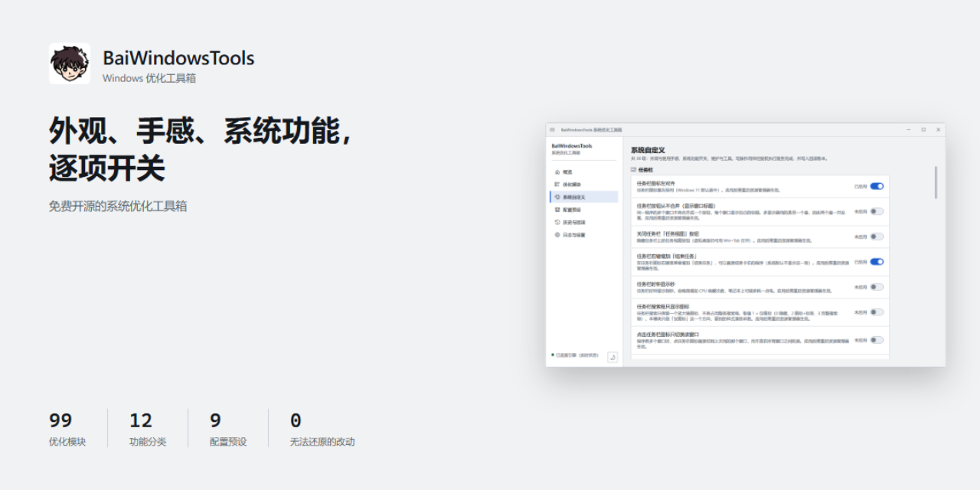Click the 任务栏 section header icon
Screen dimensions: 980x490
tap(633, 170)
